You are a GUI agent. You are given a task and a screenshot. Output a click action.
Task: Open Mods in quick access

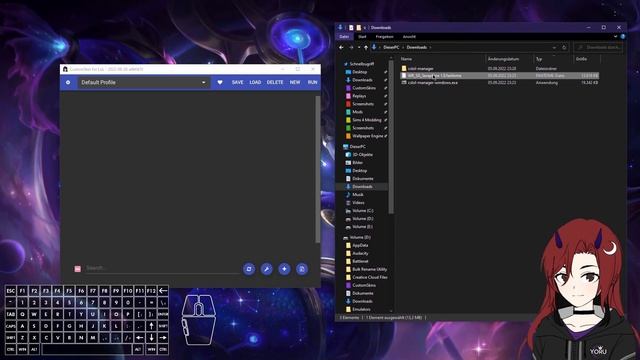(x=357, y=112)
